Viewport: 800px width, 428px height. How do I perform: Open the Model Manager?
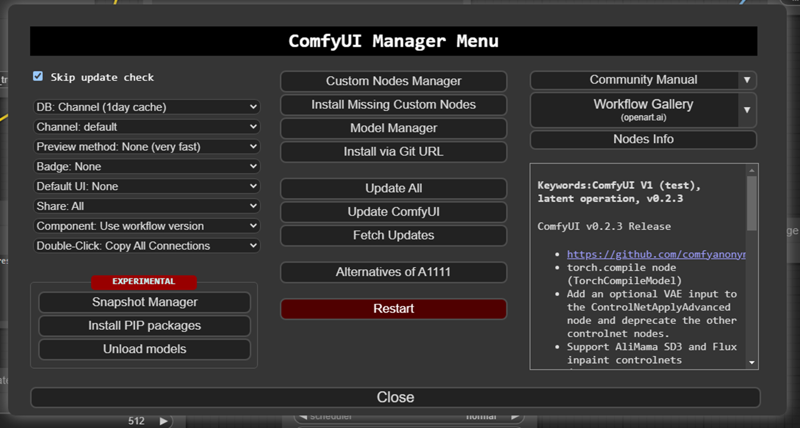tap(393, 128)
